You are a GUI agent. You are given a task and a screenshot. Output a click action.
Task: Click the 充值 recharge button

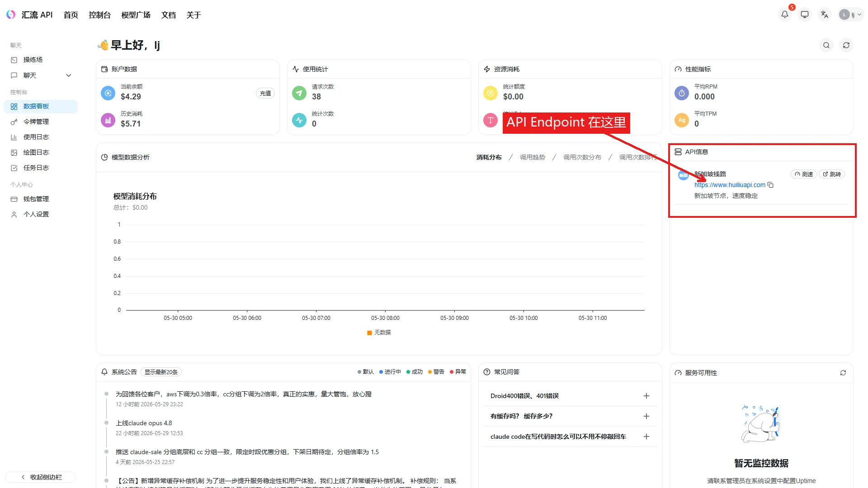(x=265, y=93)
